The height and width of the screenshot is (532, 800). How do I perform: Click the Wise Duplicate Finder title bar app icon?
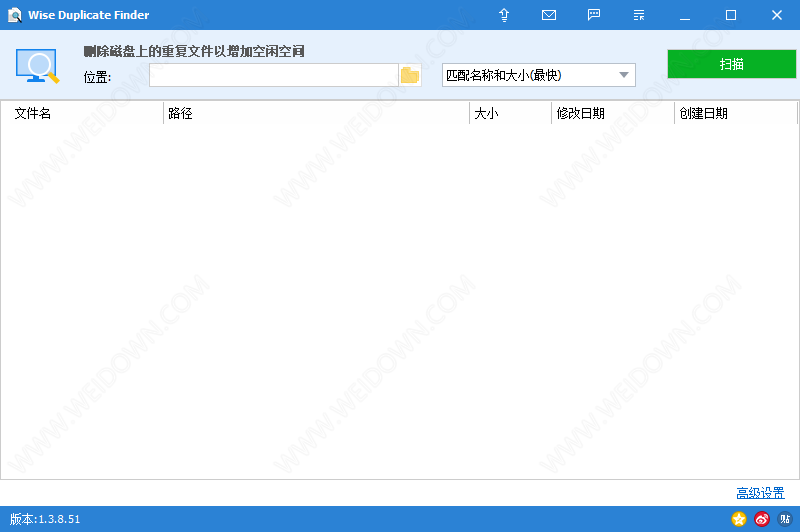point(14,15)
